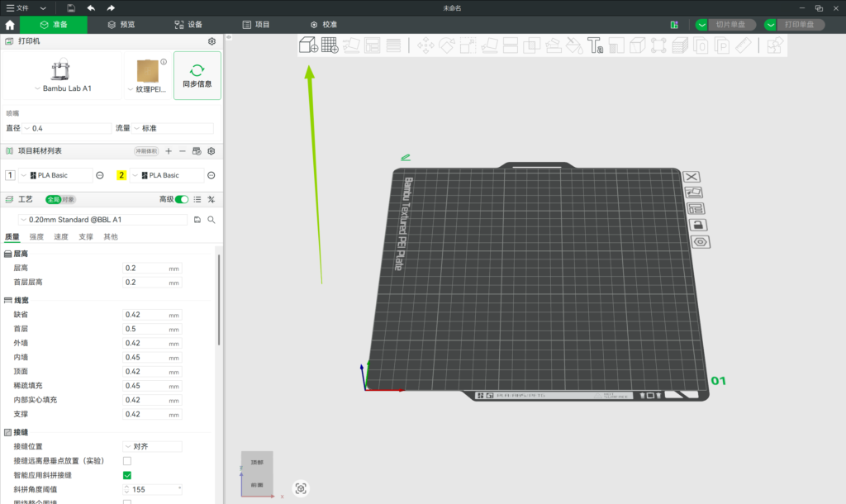Open Bambu Lab A1 printer dropdown
The image size is (846, 504).
pyautogui.click(x=62, y=88)
